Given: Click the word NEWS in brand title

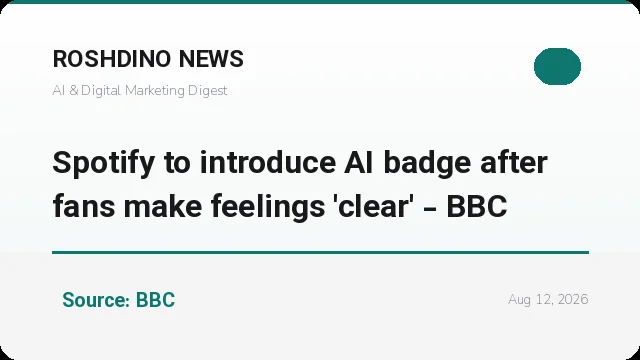Looking at the screenshot, I should tap(211, 59).
